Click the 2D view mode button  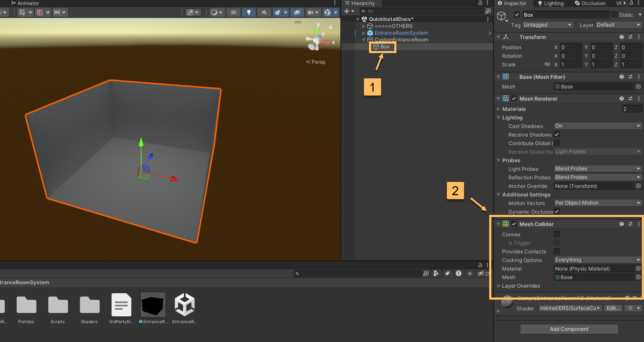[x=233, y=12]
